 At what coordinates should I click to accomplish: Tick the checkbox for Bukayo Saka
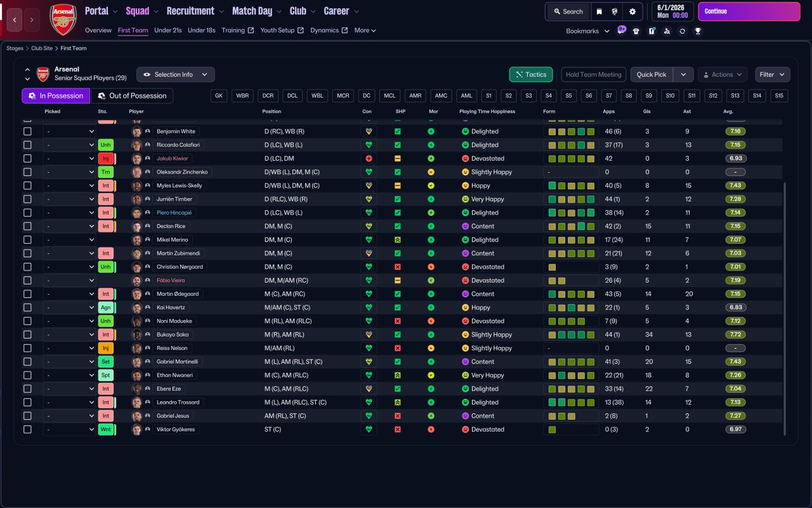pos(27,335)
